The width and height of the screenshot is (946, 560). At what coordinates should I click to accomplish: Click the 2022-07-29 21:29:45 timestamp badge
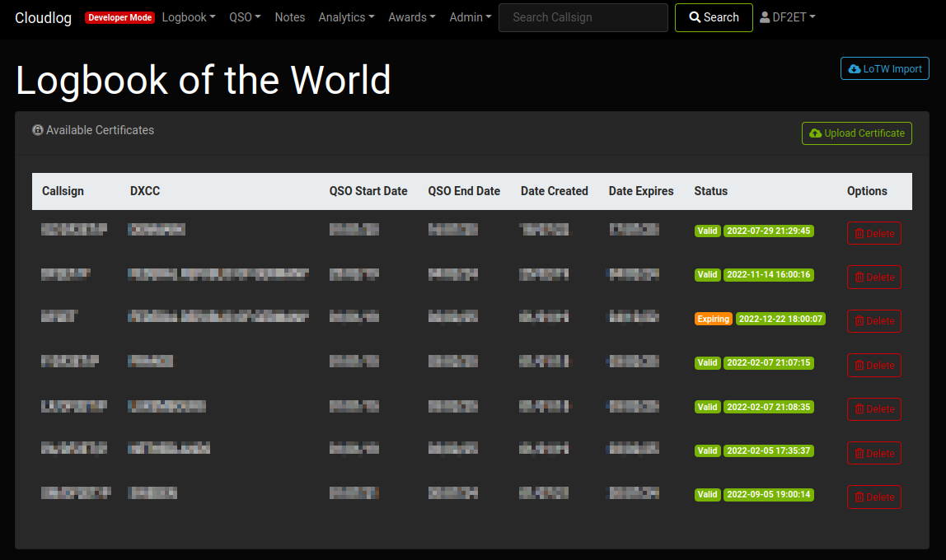click(x=769, y=231)
